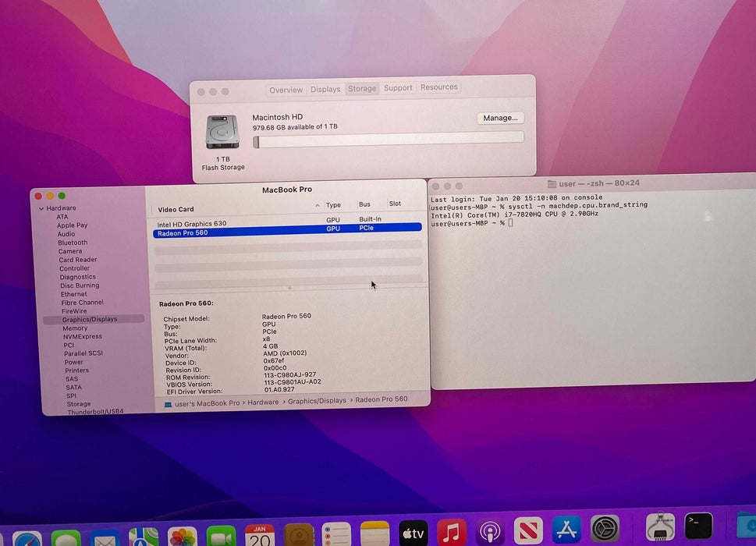The height and width of the screenshot is (546, 756).
Task: Select Audio in the sidebar
Action: pyautogui.click(x=66, y=234)
